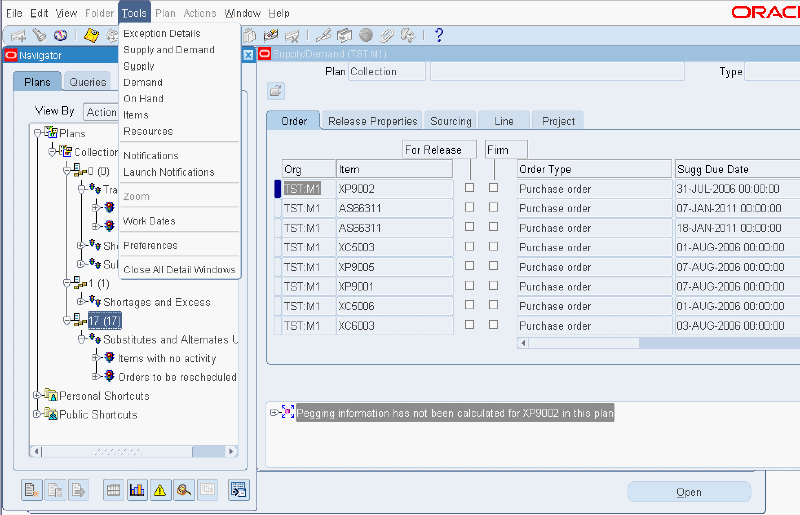Close the Navigator window with X
Screen dimensions: 800x515
pyautogui.click(x=248, y=55)
